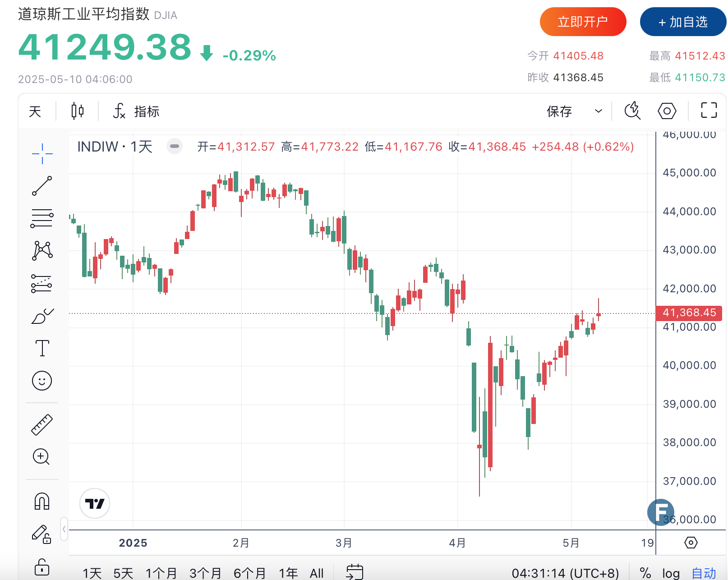This screenshot has width=728, height=580.
Task: Toggle log scale on price axis
Action: coord(671,573)
